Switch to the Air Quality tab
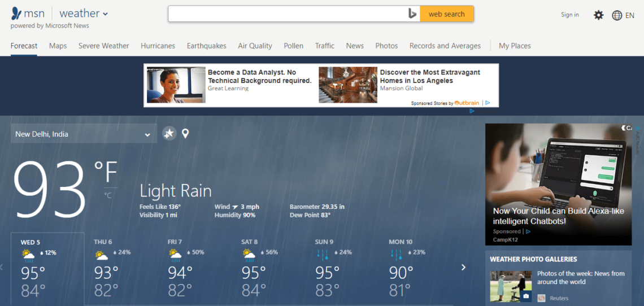Screen dimensions: 644x306 [255, 46]
